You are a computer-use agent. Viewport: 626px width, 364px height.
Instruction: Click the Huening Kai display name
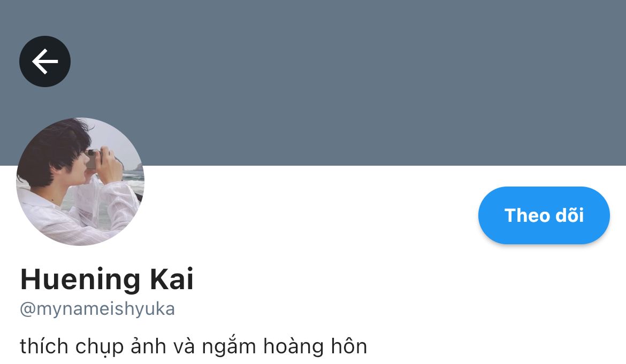coord(107,279)
